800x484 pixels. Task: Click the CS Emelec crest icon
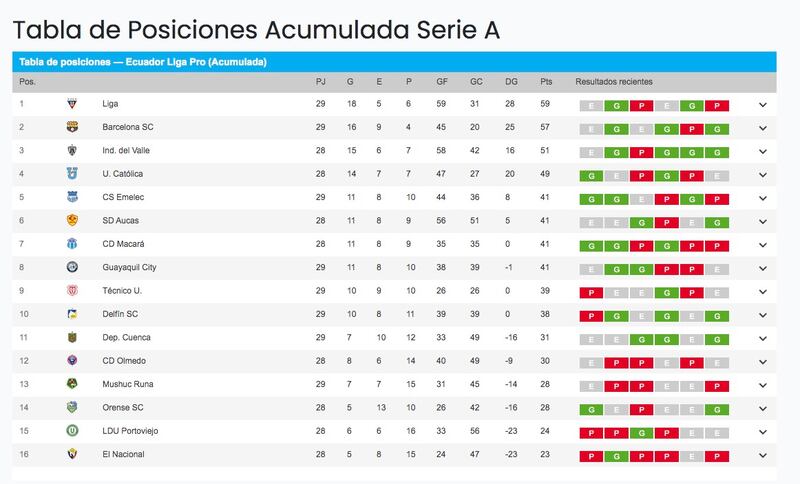point(72,197)
